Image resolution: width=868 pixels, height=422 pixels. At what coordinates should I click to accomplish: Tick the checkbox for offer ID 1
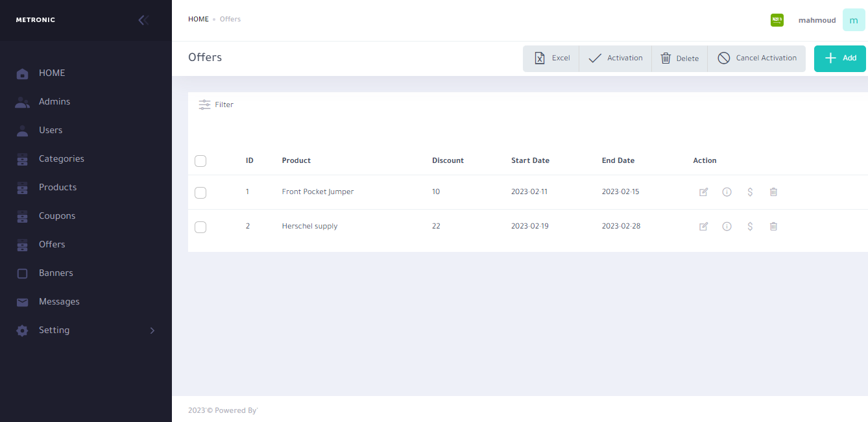pos(200,193)
